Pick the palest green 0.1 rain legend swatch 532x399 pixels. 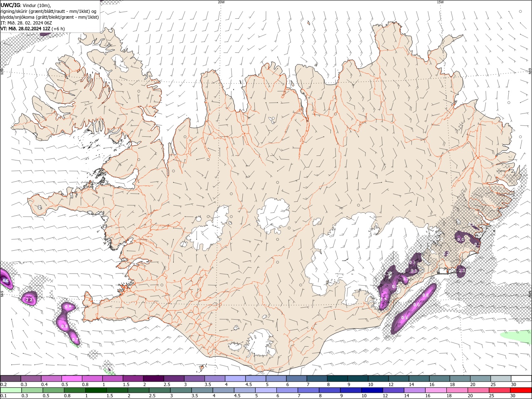tap(11, 390)
